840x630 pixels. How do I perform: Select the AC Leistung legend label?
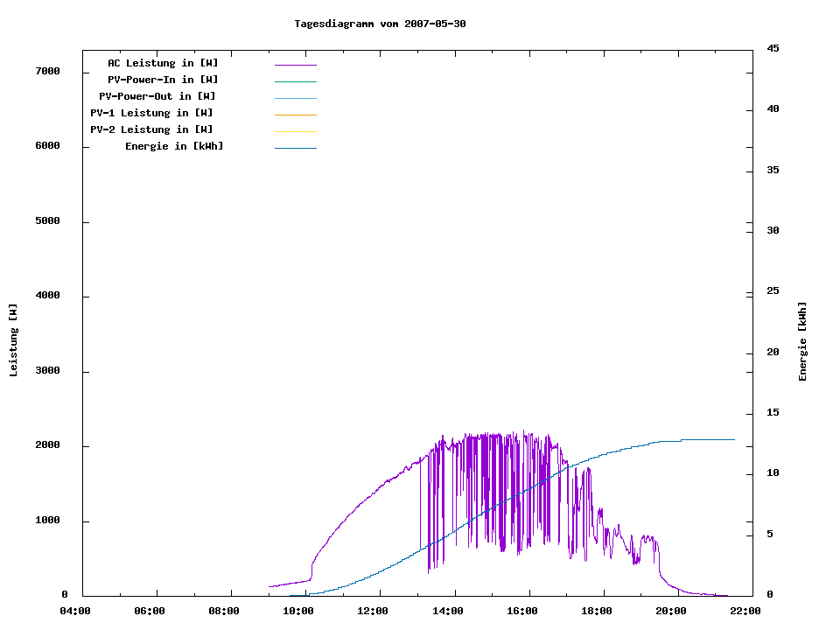(x=163, y=63)
